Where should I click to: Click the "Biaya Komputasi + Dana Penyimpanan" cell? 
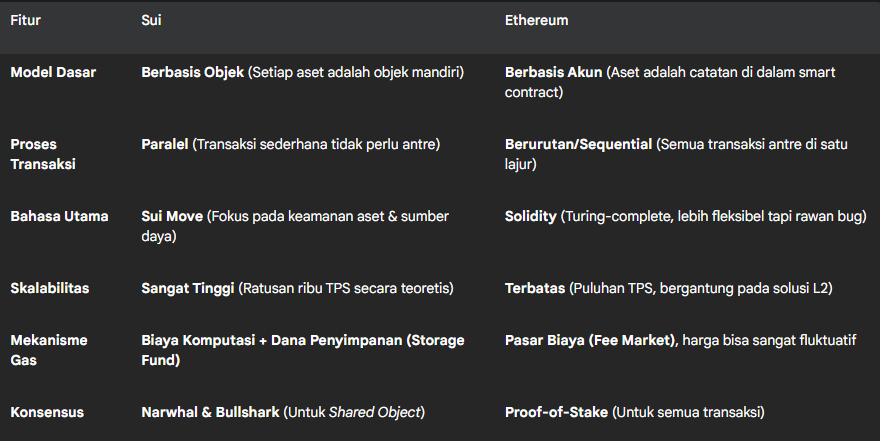click(302, 350)
